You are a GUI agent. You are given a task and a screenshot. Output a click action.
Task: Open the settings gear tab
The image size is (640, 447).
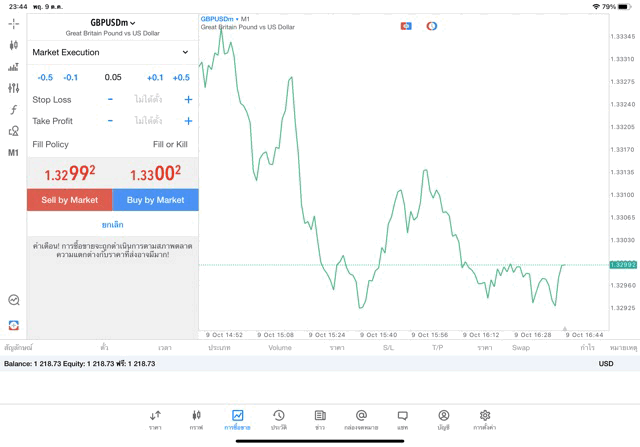(x=484, y=419)
